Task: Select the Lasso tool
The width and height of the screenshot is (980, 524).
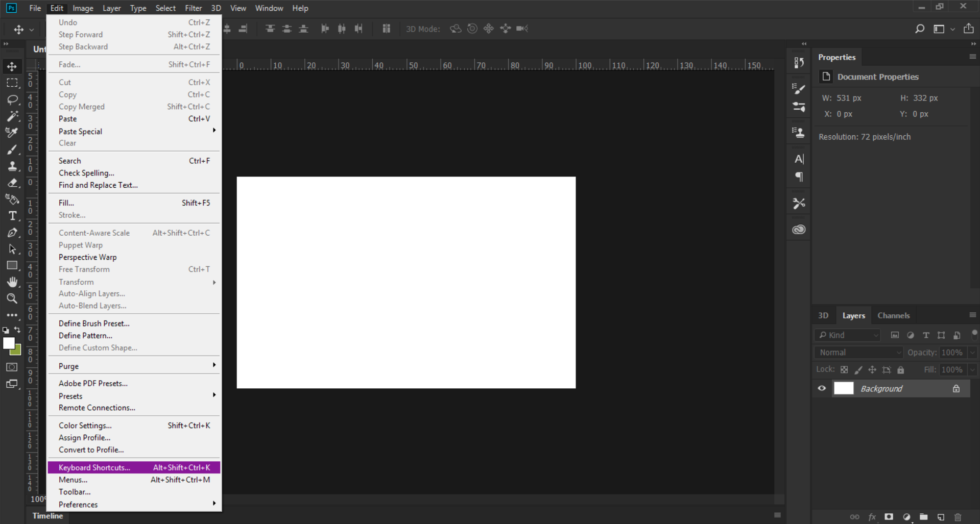Action: 12,99
